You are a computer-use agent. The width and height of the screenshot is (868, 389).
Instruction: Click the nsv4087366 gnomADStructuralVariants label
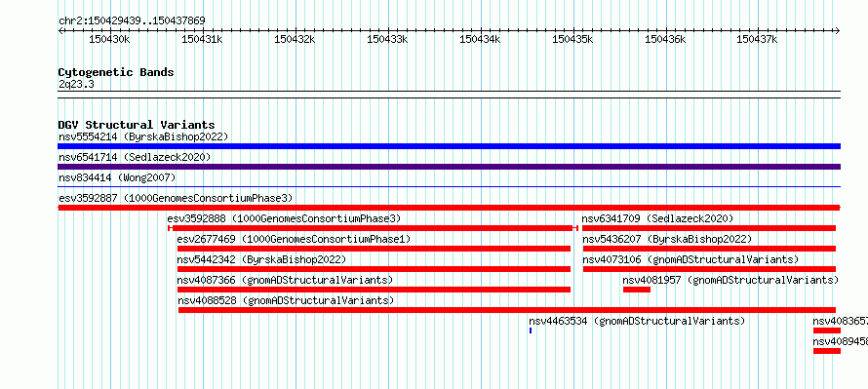coord(285,280)
